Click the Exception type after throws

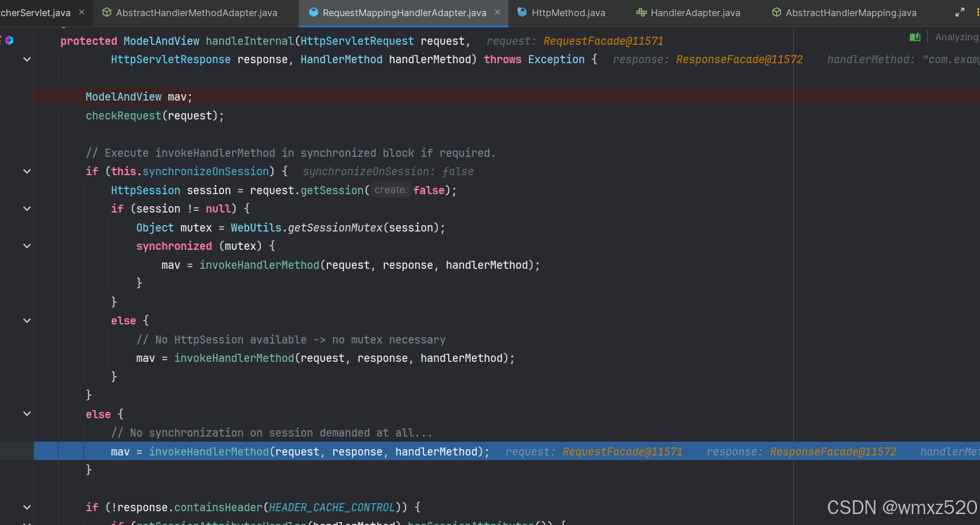(556, 59)
